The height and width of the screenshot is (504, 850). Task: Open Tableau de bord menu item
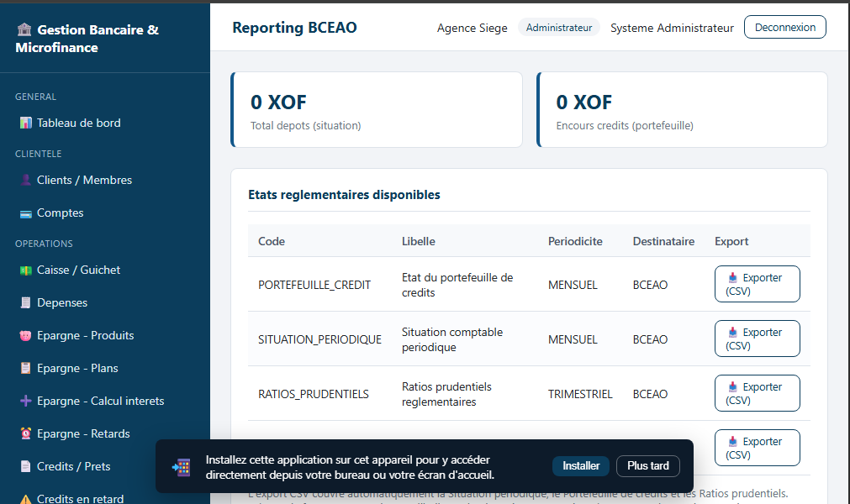click(x=105, y=123)
